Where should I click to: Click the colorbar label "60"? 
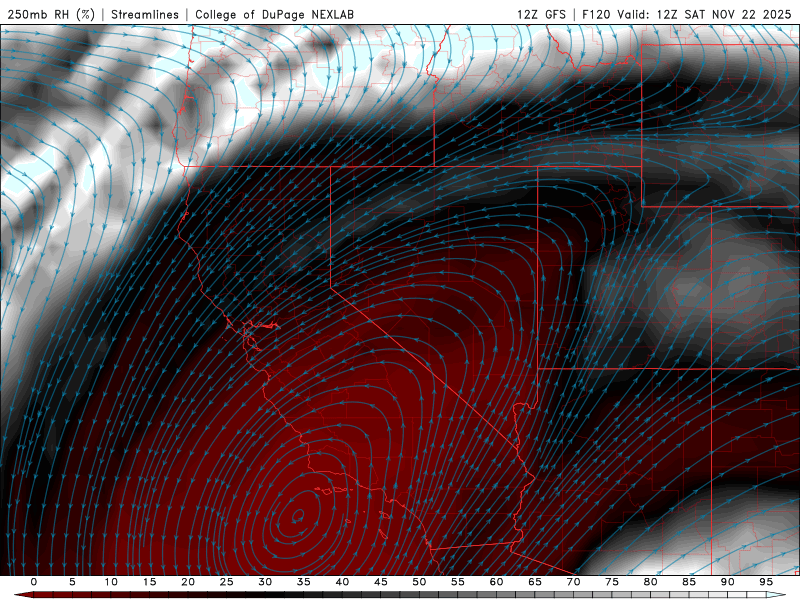coord(496,582)
